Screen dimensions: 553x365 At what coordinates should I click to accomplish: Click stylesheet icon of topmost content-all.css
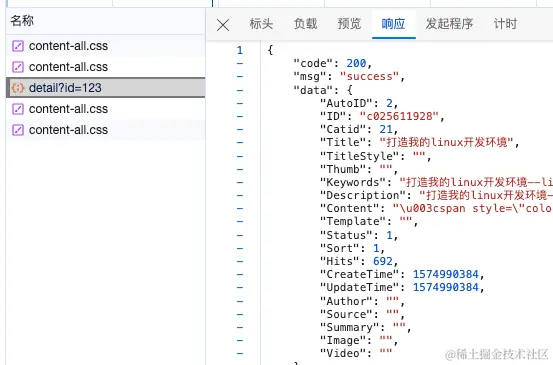point(18,46)
